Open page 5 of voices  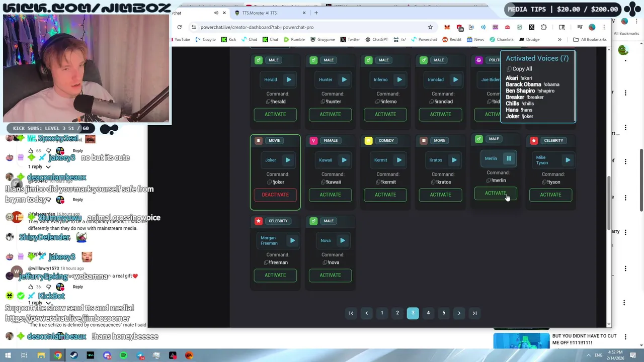444,313
